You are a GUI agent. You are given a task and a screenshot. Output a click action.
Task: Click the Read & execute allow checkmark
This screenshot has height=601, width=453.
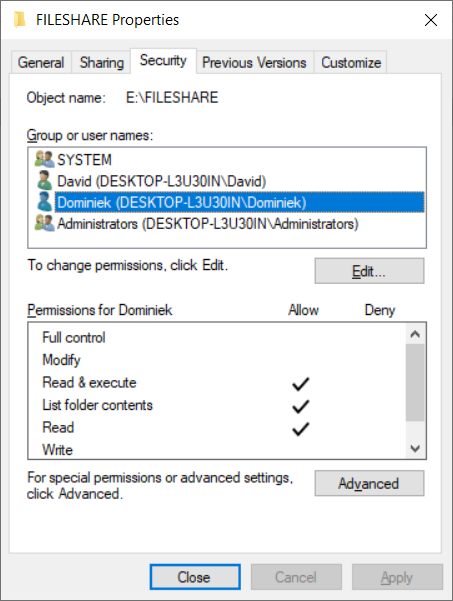(300, 384)
